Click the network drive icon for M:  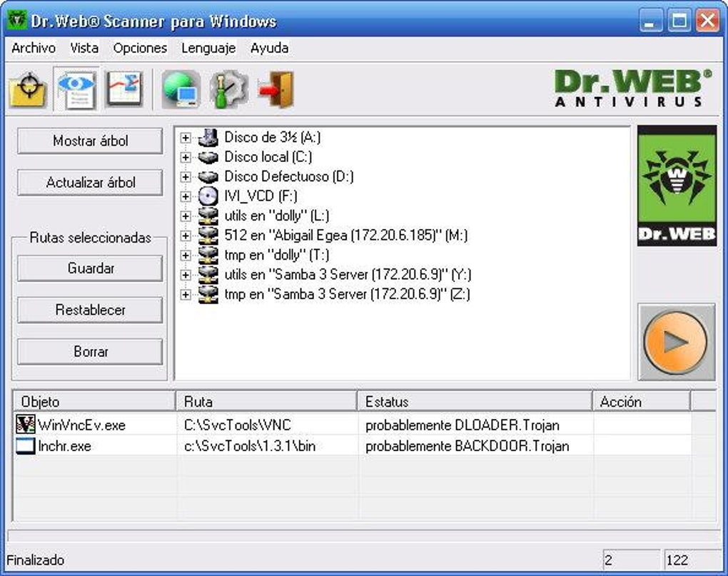point(208,236)
